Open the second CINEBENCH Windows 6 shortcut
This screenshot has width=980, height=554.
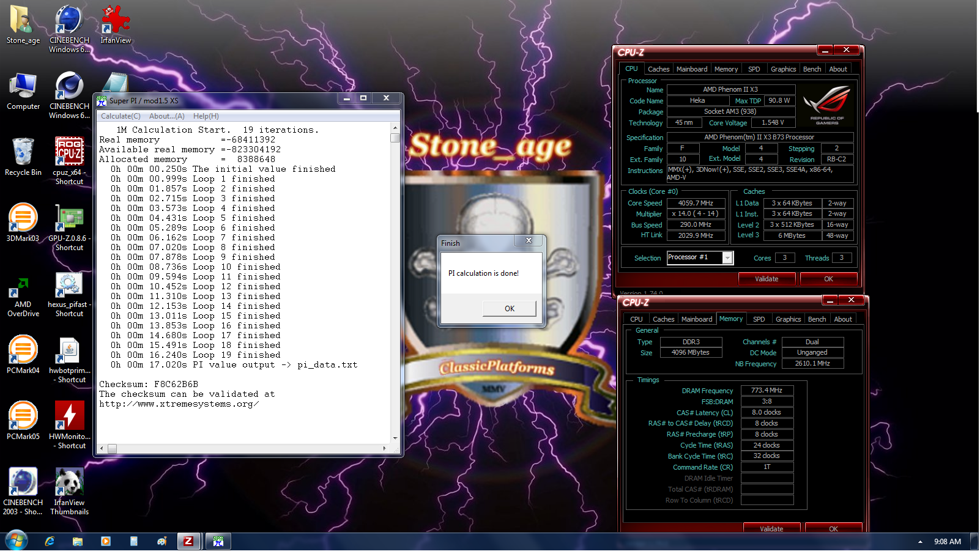[69, 95]
